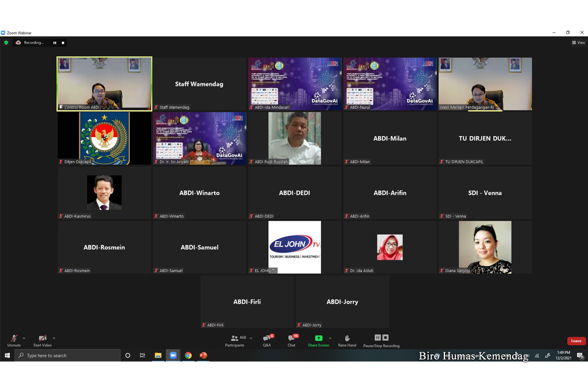Pause recording from the top recording indicator

coord(55,43)
